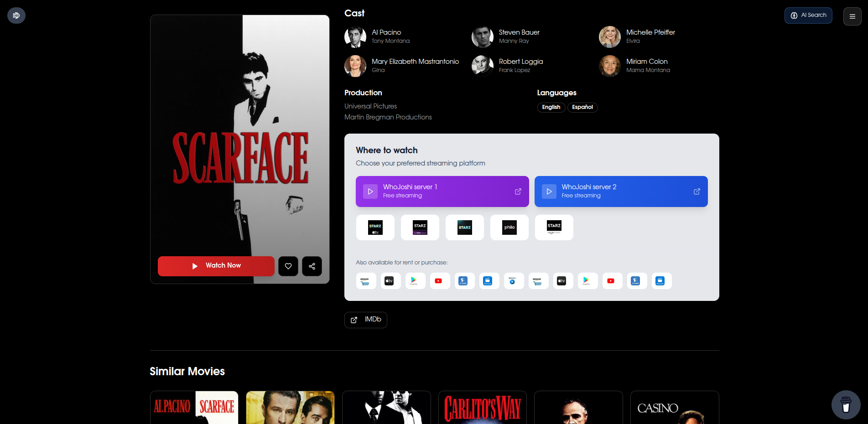
Task: Open the Al Pacino Scarface similar movie card
Action: tap(194, 407)
